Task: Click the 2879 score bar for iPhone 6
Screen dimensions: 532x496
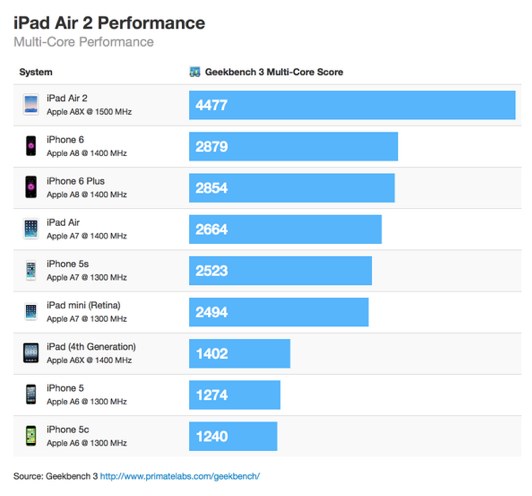Action: click(293, 146)
